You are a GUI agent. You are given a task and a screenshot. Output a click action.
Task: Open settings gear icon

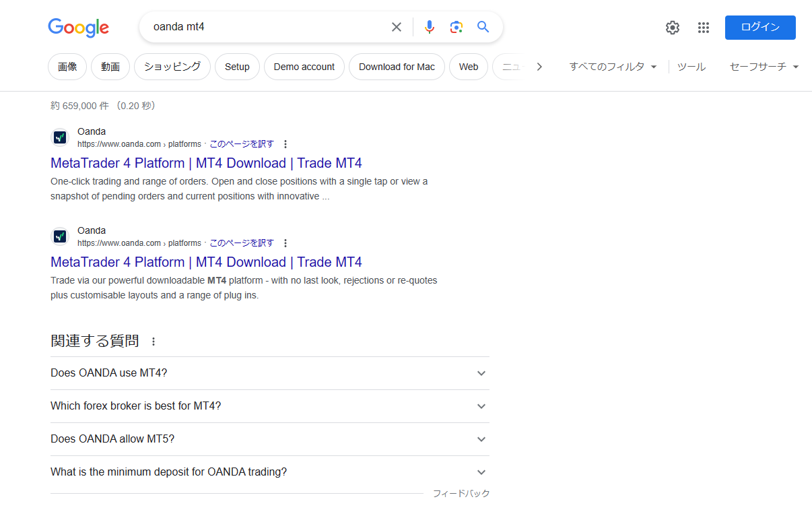(673, 28)
